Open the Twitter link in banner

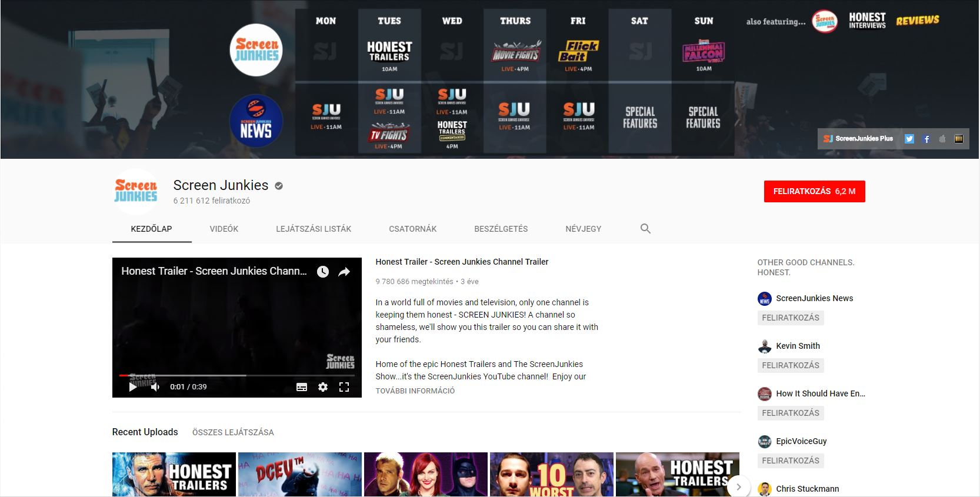click(x=909, y=139)
